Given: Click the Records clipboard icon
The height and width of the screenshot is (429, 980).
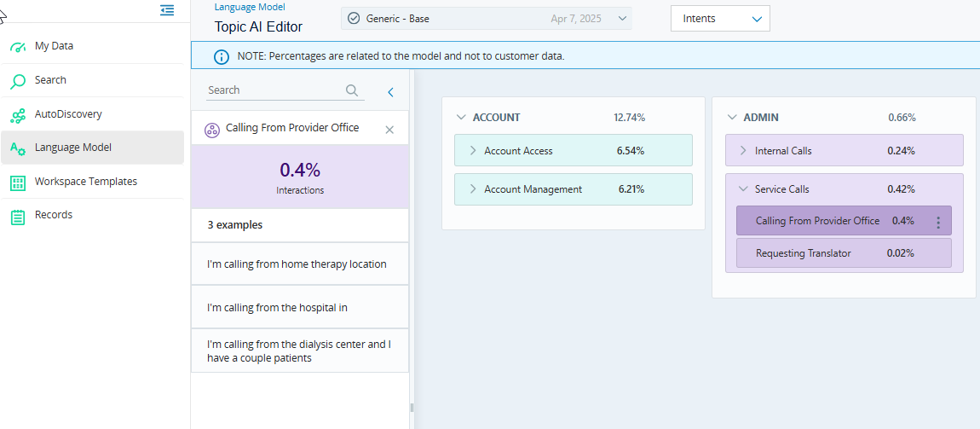Looking at the screenshot, I should pyautogui.click(x=18, y=216).
